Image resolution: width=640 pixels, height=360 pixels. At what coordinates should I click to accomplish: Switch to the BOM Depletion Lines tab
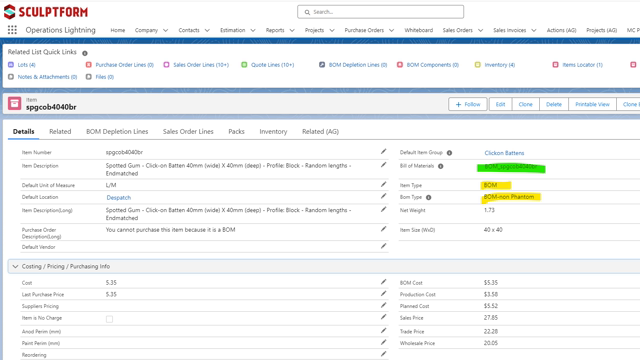pyautogui.click(x=117, y=131)
